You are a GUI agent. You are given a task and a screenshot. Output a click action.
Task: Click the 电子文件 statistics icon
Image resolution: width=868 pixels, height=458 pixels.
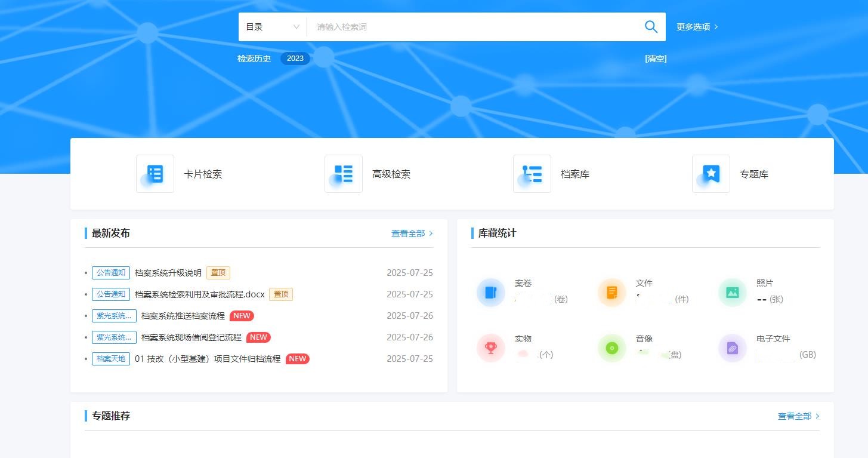732,348
